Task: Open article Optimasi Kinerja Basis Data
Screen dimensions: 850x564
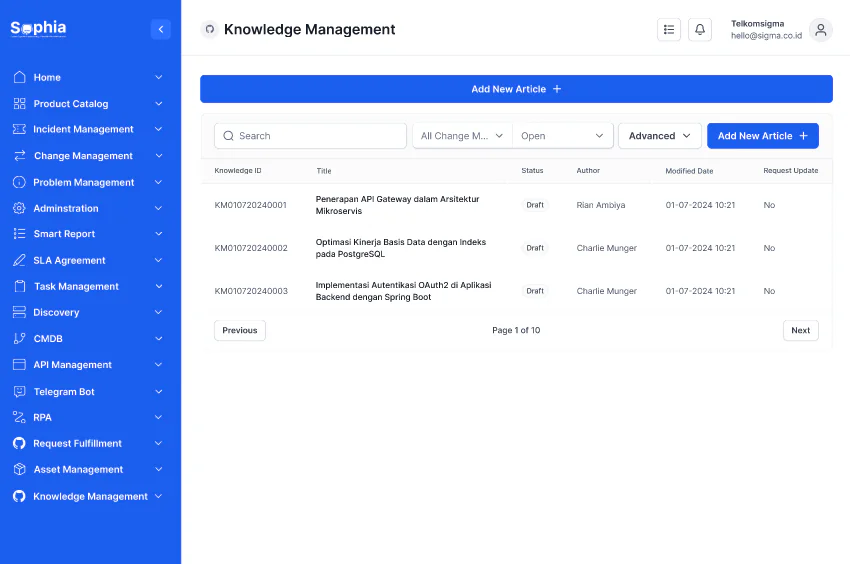Action: [x=401, y=248]
